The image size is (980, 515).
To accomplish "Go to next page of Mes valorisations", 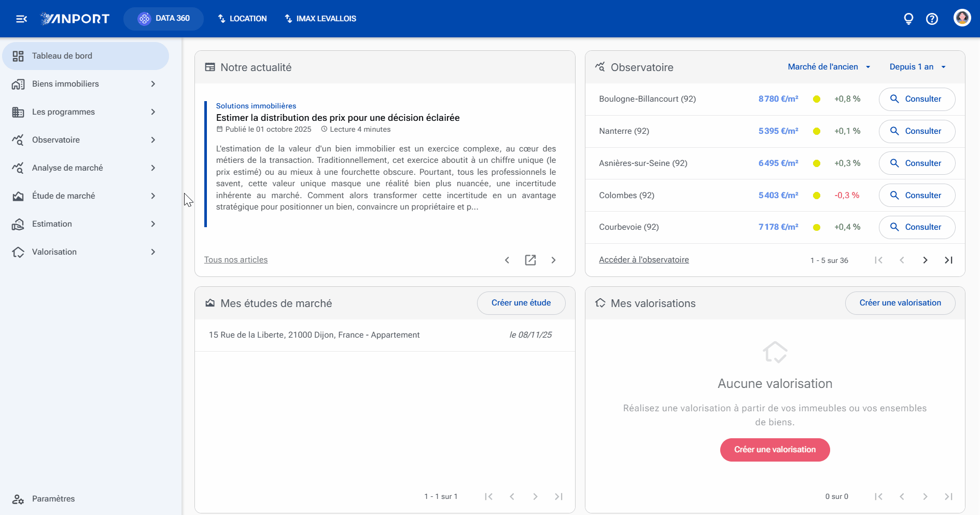I will pyautogui.click(x=925, y=496).
